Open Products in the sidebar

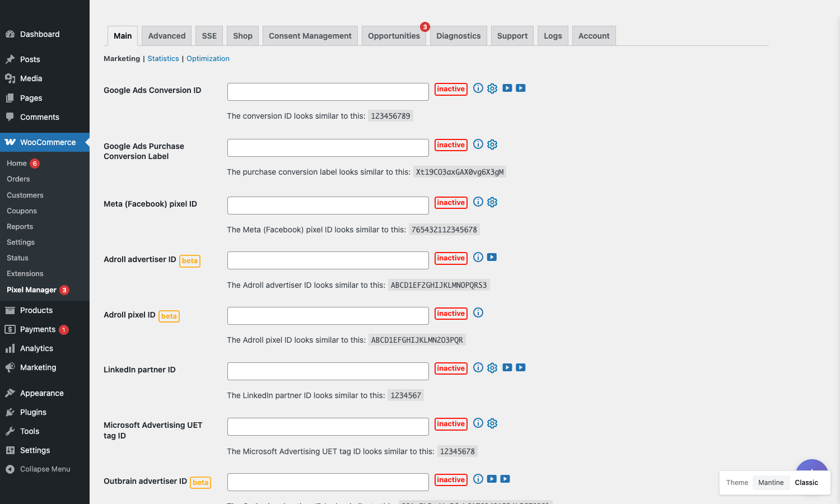click(x=45, y=310)
